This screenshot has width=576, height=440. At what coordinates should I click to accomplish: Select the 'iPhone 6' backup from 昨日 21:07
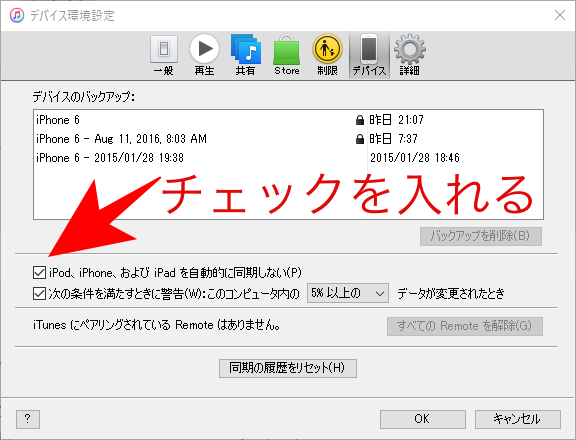(288, 120)
